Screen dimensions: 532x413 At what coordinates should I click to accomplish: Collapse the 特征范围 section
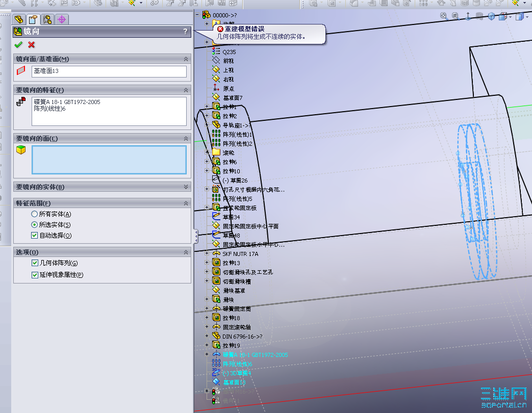click(x=186, y=203)
